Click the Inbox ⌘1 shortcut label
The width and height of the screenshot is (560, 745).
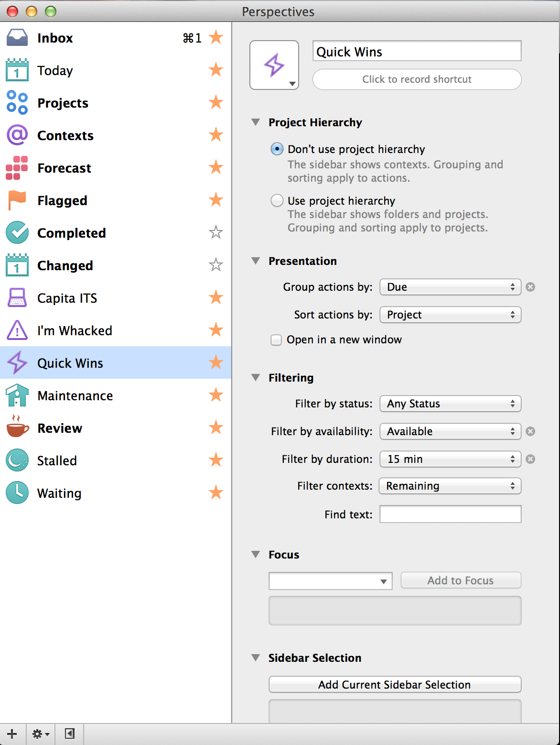pos(192,38)
